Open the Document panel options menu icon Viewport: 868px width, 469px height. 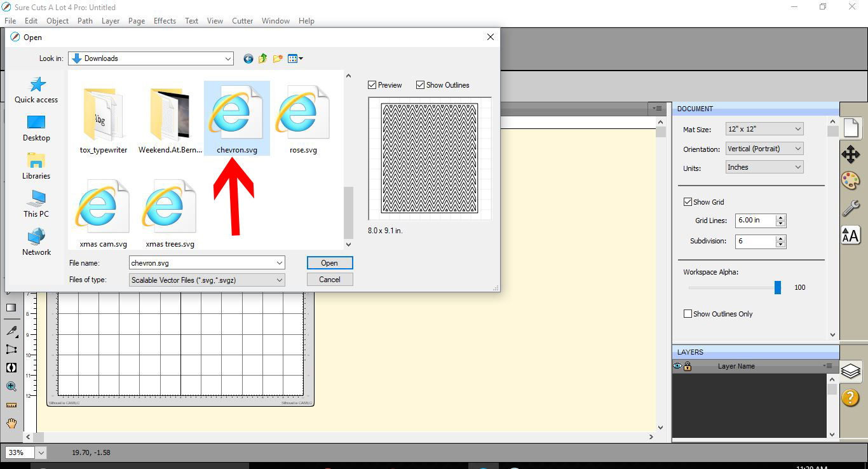[658, 109]
